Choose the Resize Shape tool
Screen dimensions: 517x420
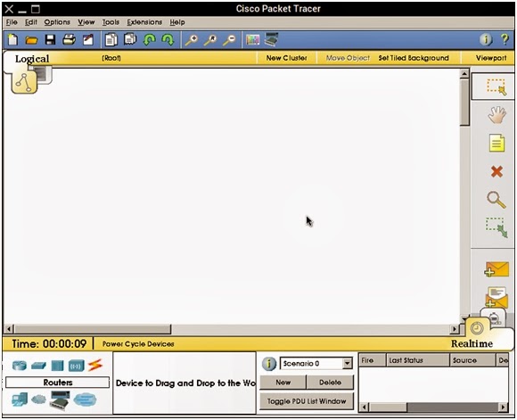pyautogui.click(x=496, y=227)
